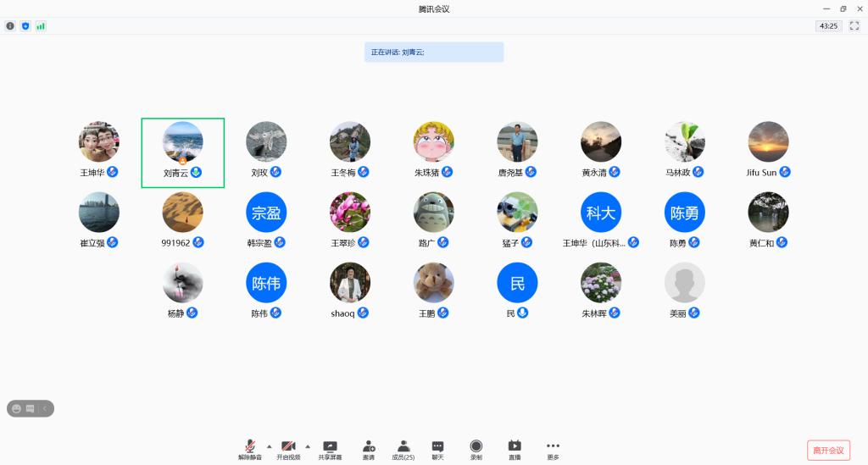
Task: Open the meeting info icon
Action: pos(10,26)
